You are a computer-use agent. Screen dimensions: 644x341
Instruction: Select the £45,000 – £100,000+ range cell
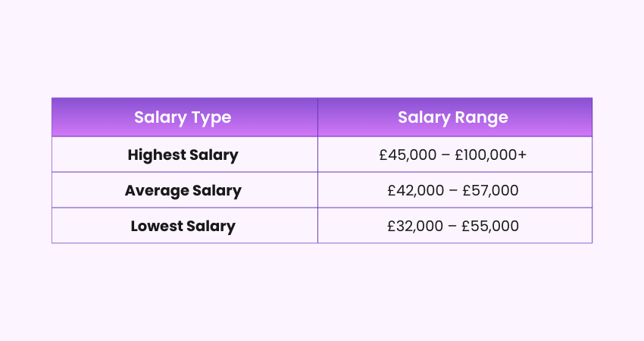pyautogui.click(x=453, y=155)
